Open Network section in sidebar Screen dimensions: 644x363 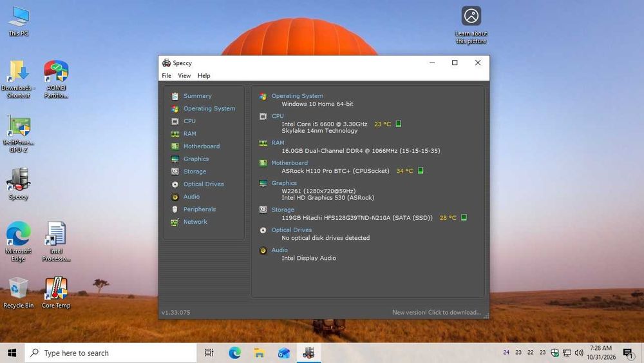point(195,222)
